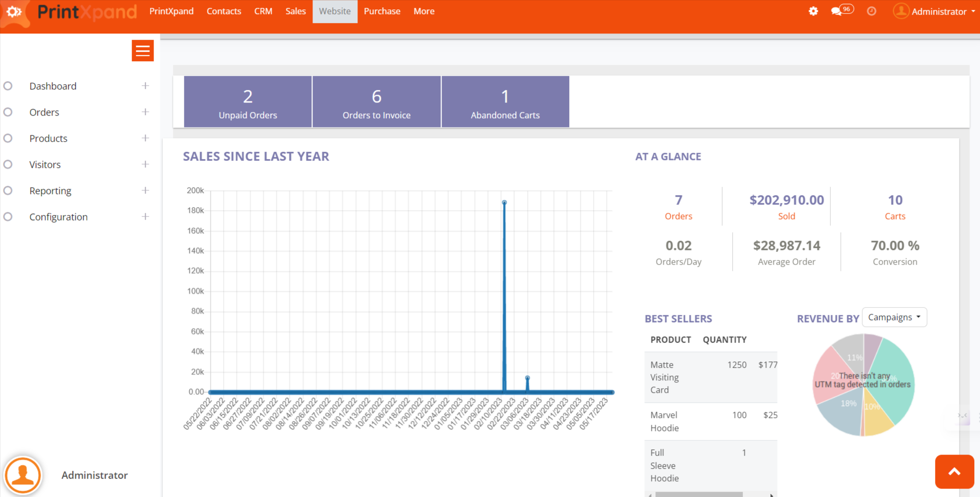Expand the Reporting menu plus sign
The height and width of the screenshot is (497, 980).
coord(145,190)
